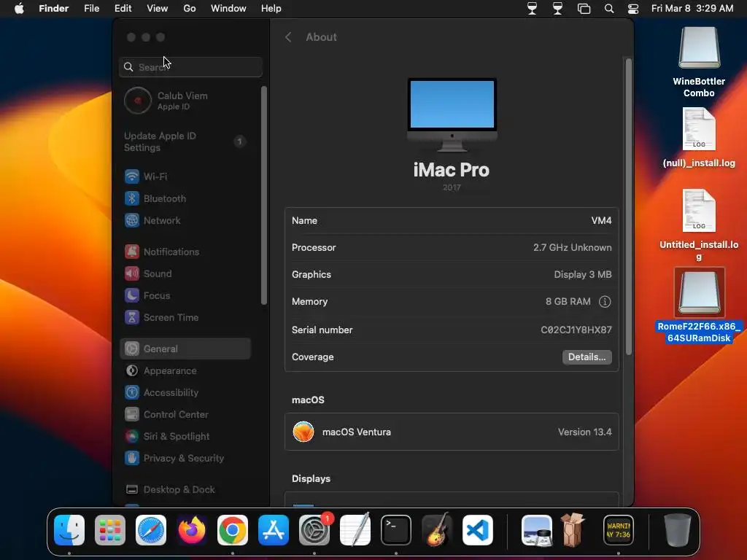The height and width of the screenshot is (560, 747).
Task: Open Firefox from the Dock
Action: [x=192, y=530]
